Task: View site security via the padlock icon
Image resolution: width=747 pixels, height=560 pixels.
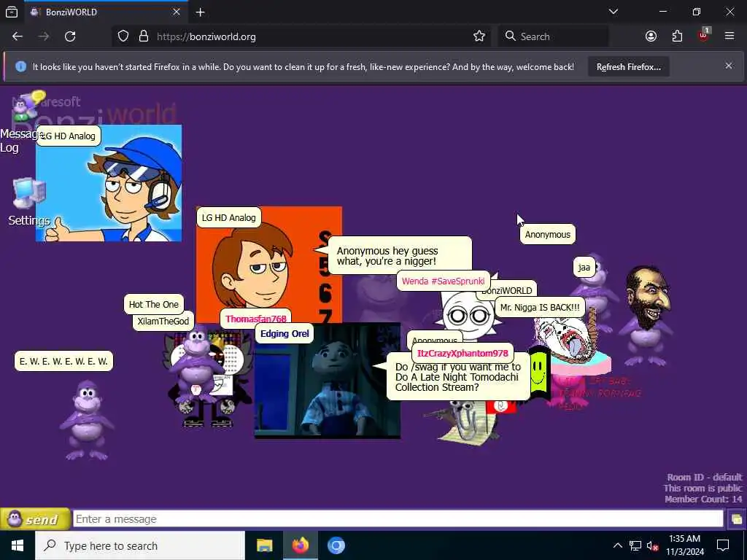Action: 144,36
